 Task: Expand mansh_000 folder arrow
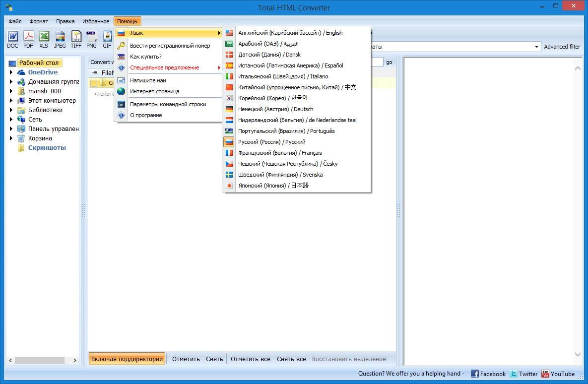[x=11, y=91]
